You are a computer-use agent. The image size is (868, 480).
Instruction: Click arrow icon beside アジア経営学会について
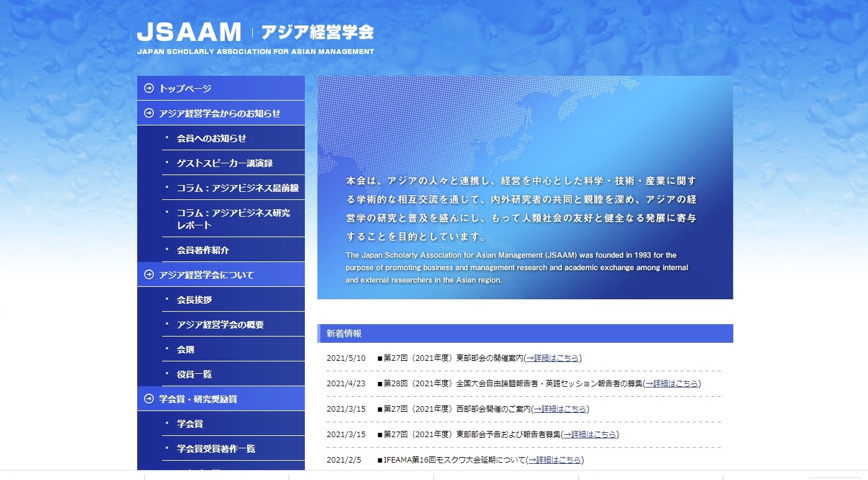(x=149, y=274)
